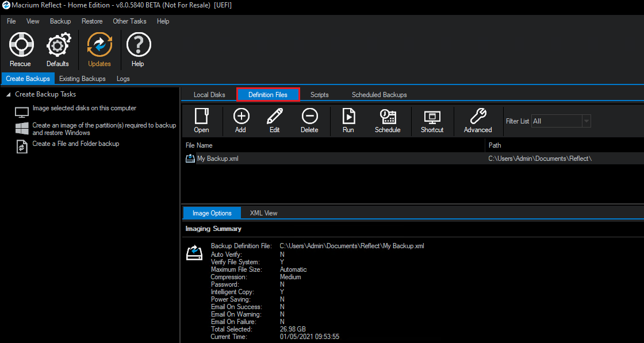This screenshot has width=644, height=343.
Task: Open the Restore menu
Action: click(x=92, y=21)
